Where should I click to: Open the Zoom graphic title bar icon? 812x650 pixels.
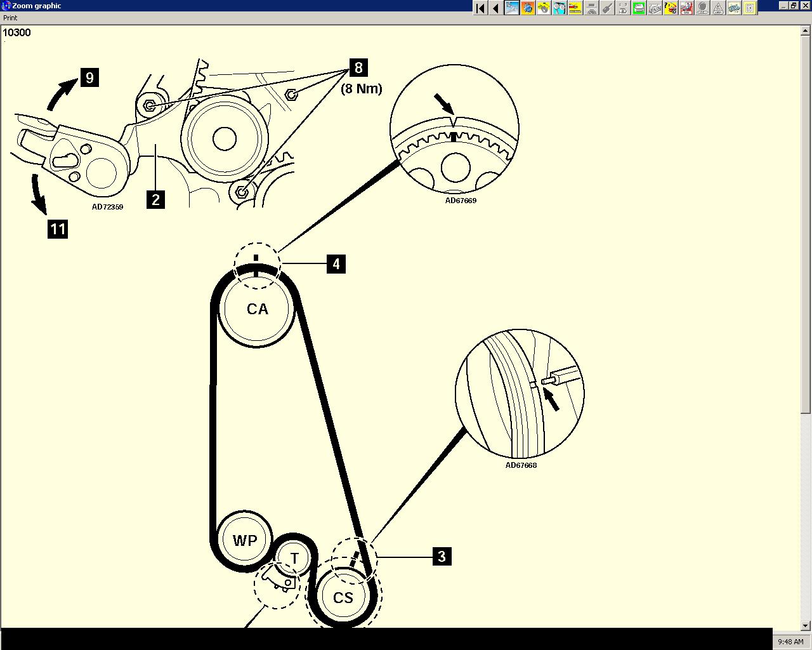[6, 6]
